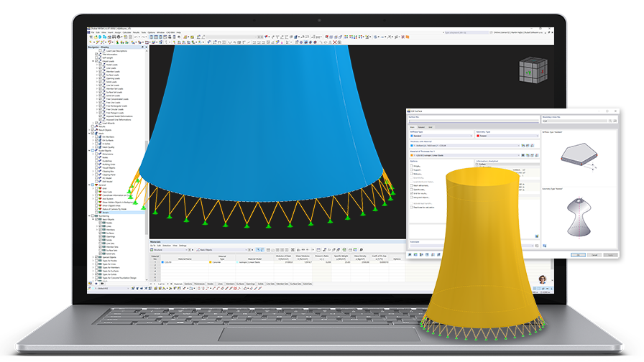Click Apply in the Edit Surface dialog
Screen dimensions: 644x362
click(610, 255)
